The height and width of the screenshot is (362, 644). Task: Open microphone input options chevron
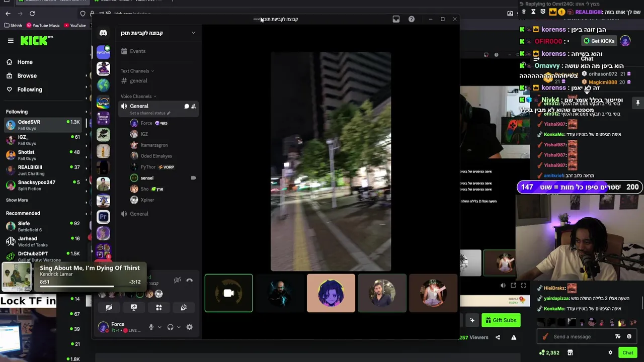[159, 327]
